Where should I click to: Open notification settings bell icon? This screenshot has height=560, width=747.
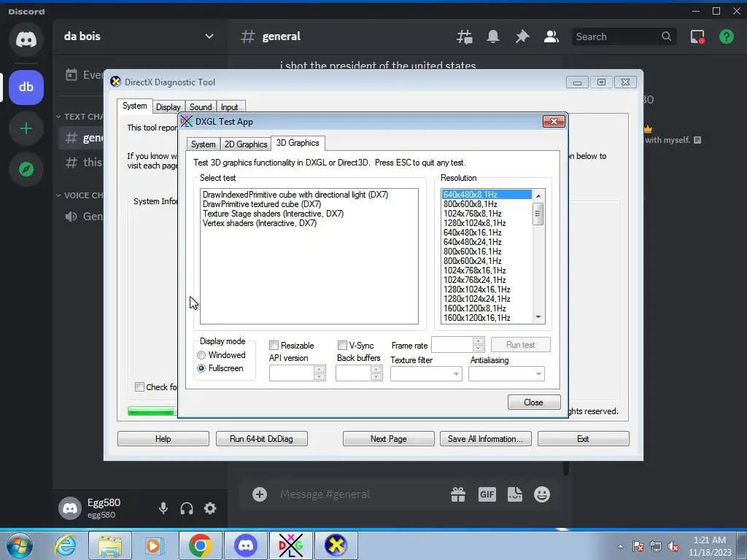pos(493,36)
